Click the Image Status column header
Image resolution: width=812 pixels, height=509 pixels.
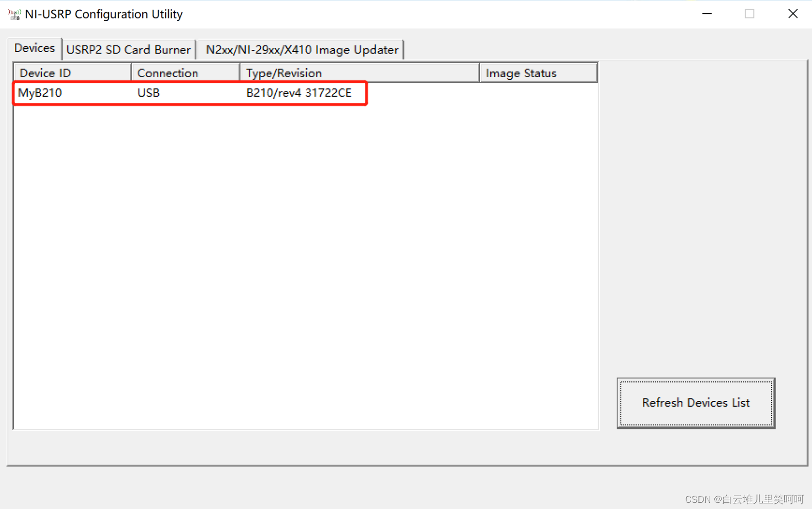[x=538, y=73]
